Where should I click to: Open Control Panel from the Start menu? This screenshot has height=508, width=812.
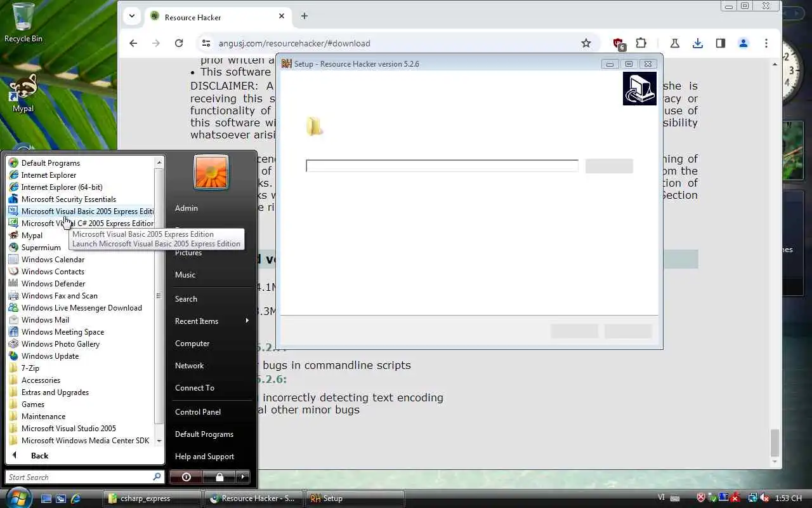pyautogui.click(x=198, y=412)
